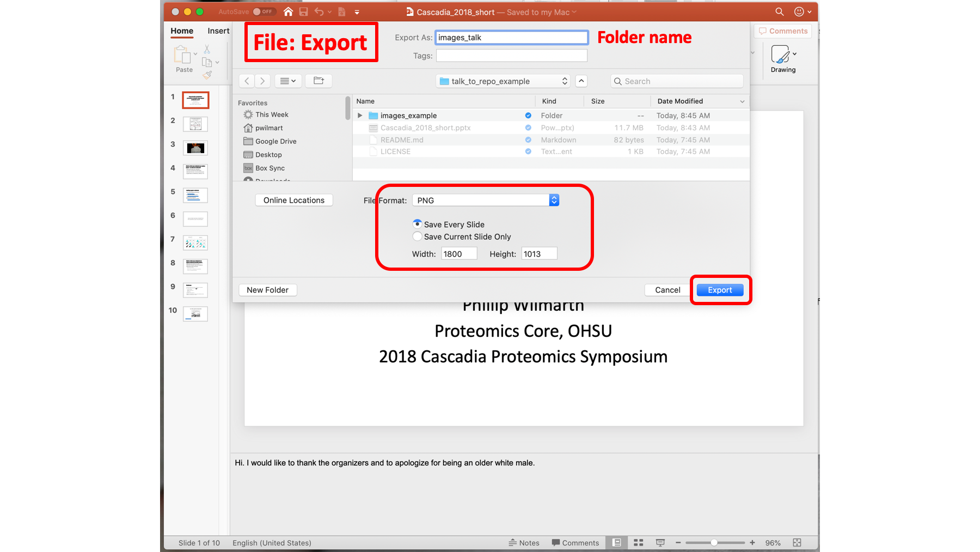Screen dimensions: 980x552
Task: Click the Cut scissors icon
Action: click(207, 49)
